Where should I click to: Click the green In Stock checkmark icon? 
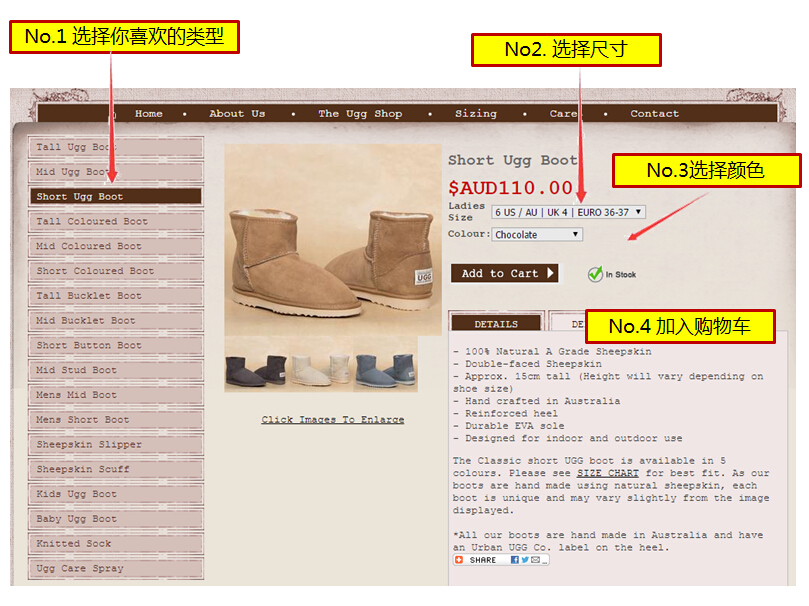pos(595,274)
